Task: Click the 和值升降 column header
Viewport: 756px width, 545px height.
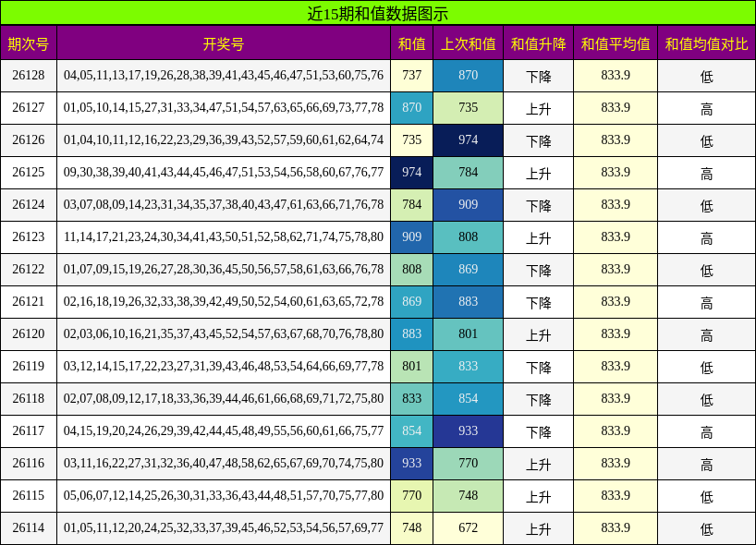Action: [538, 43]
